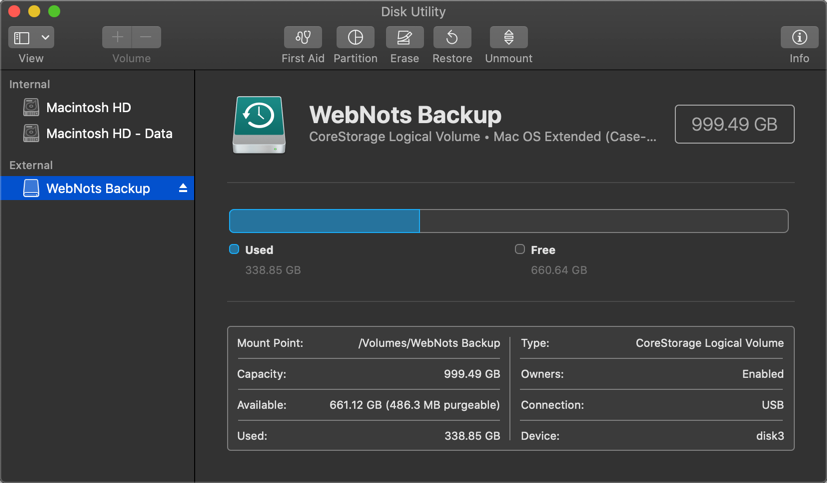827x483 pixels.
Task: Click the Internal section header
Action: click(x=30, y=84)
